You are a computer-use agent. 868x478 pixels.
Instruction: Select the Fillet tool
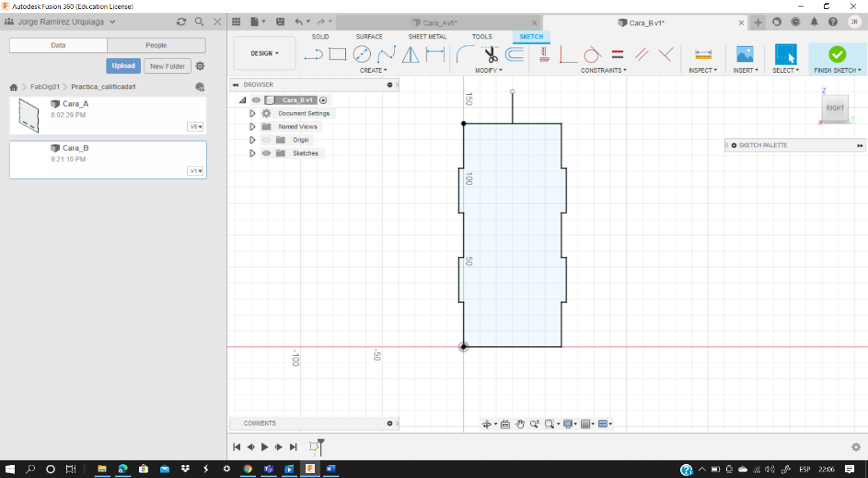[465, 55]
